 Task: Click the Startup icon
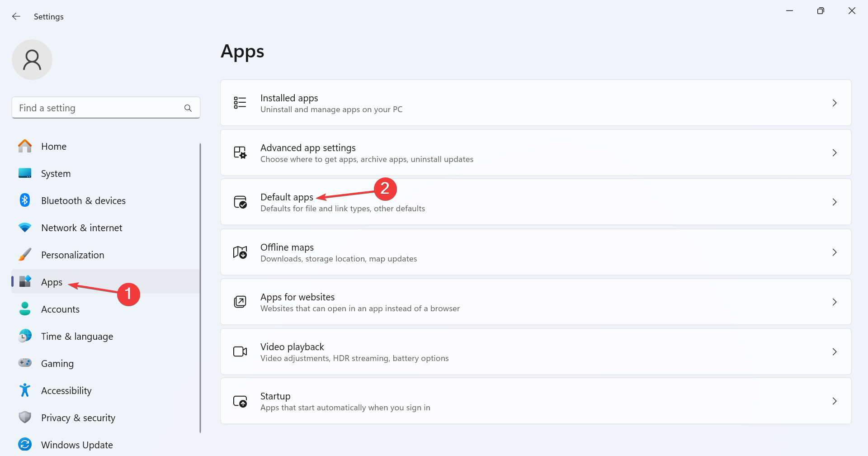[240, 401]
